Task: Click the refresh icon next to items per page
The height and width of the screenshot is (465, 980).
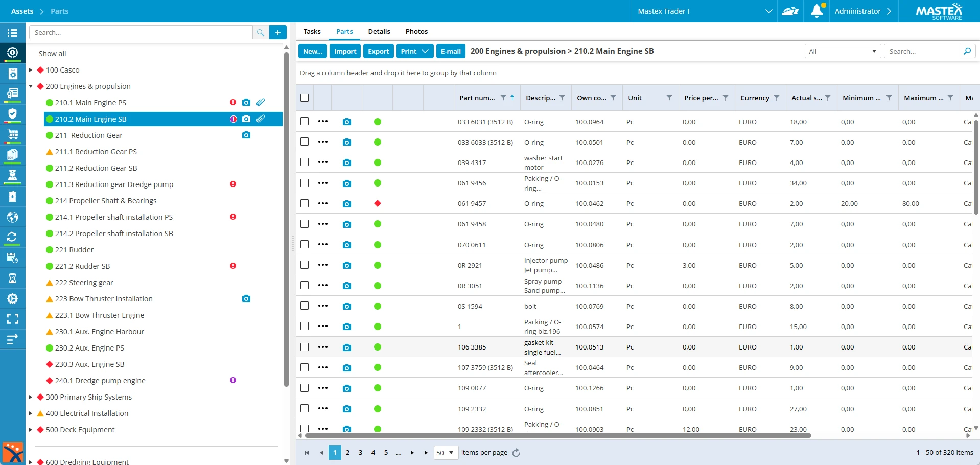Action: (x=516, y=453)
